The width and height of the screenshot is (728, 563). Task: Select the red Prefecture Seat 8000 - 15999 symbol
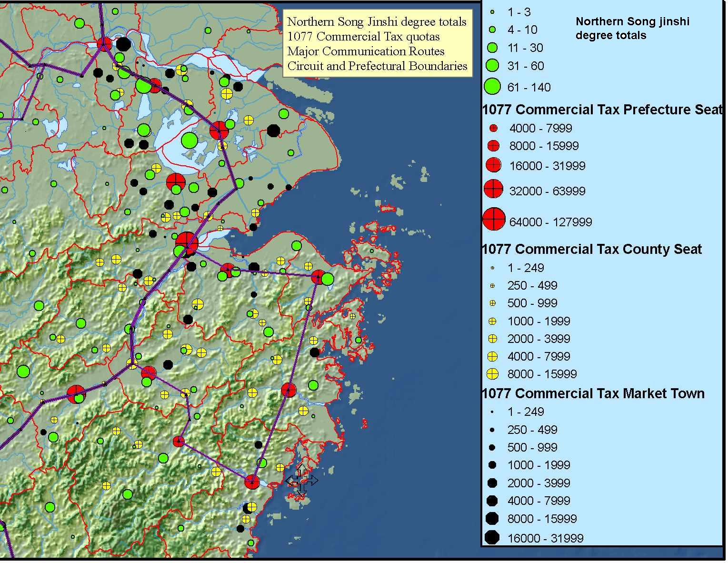(x=493, y=146)
